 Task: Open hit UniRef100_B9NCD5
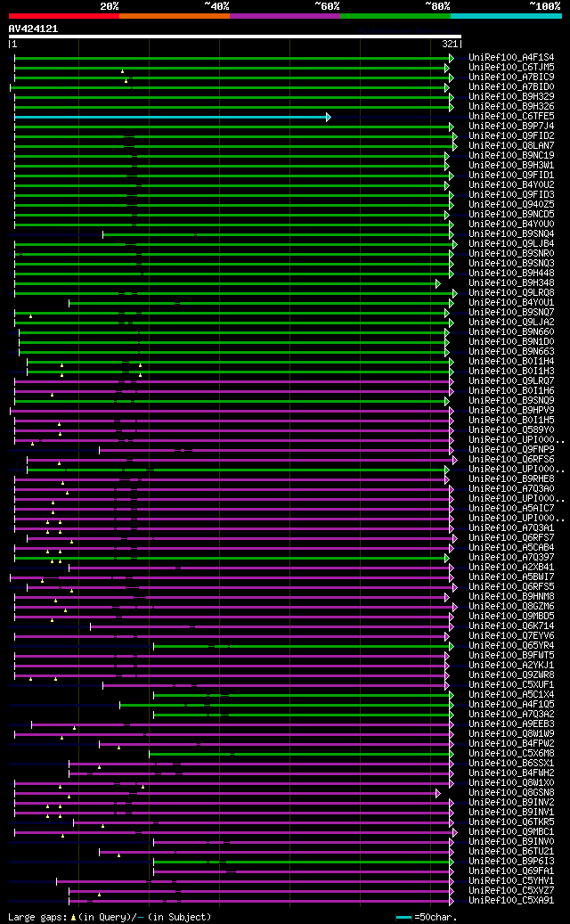click(511, 215)
